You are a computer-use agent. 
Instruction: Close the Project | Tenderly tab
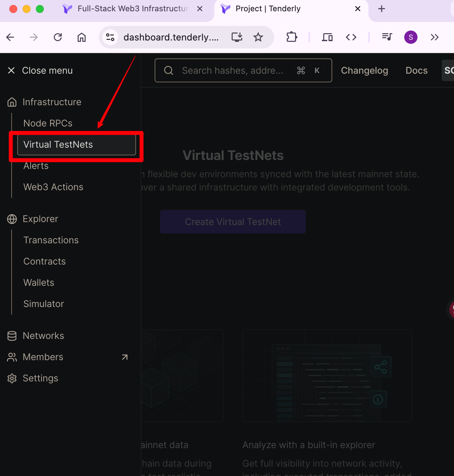[x=358, y=9]
